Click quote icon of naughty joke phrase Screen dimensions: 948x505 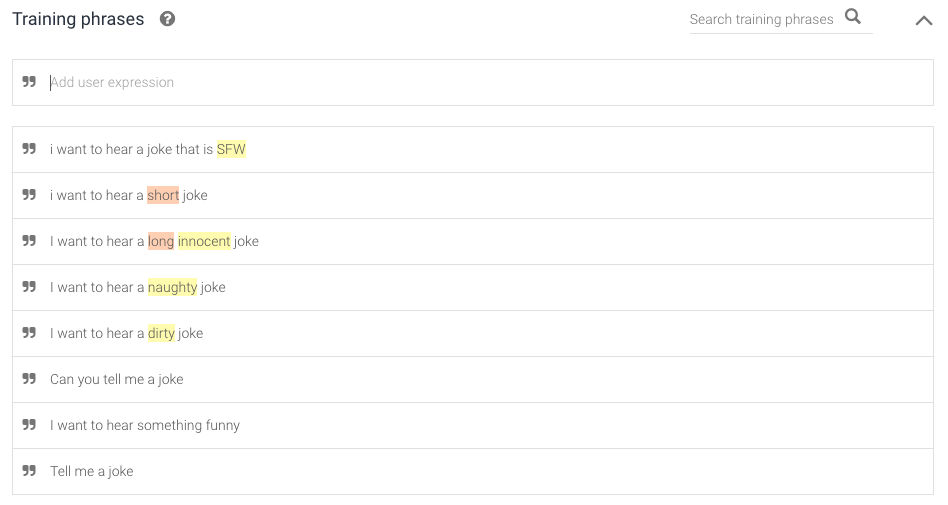click(29, 287)
